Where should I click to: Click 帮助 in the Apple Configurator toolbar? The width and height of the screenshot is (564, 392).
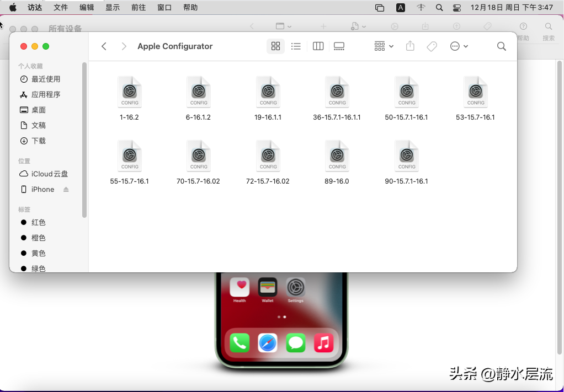(x=523, y=26)
